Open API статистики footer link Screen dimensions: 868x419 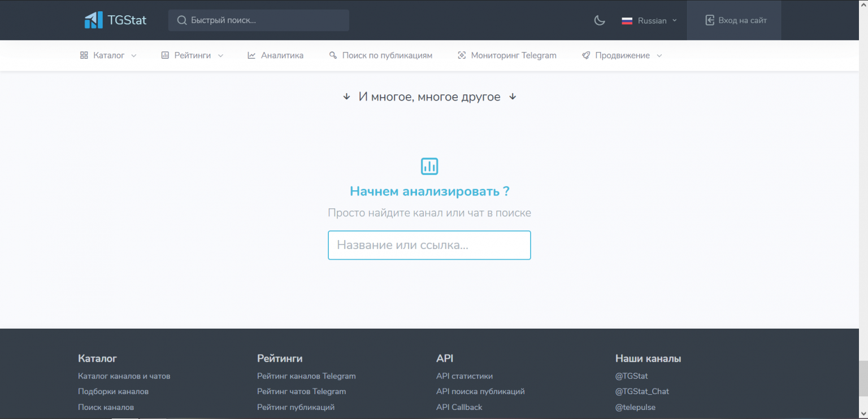coord(465,376)
